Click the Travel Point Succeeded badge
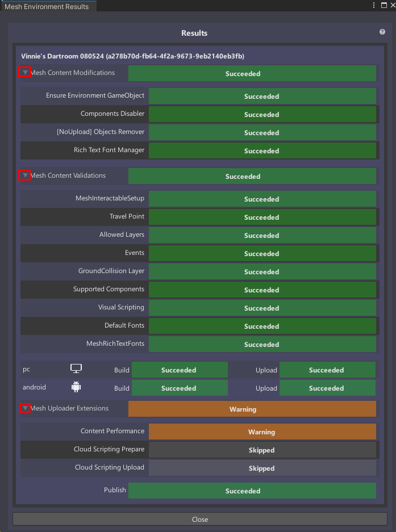 coord(261,217)
